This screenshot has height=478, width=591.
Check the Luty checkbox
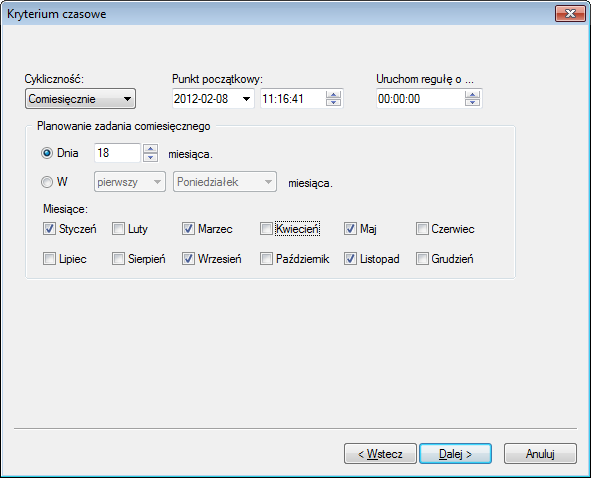tap(118, 229)
